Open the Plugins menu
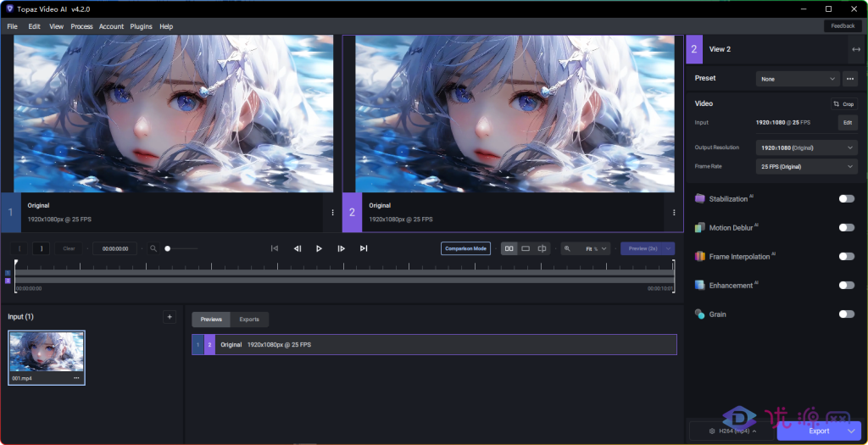This screenshot has width=868, height=445. [142, 26]
